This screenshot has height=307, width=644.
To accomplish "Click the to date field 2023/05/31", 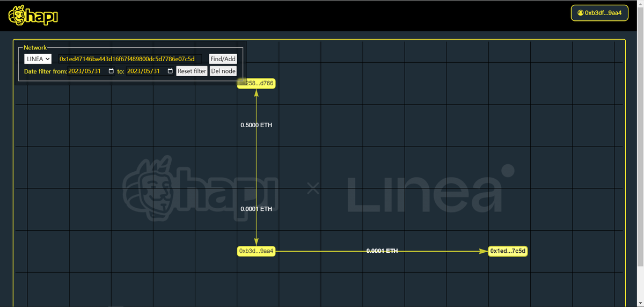I will (x=150, y=71).
